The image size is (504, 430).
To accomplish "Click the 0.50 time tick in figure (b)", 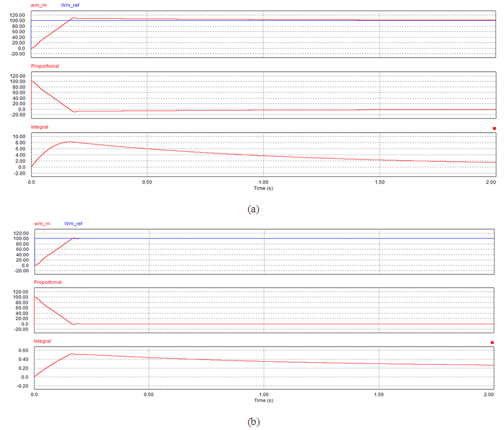I will [148, 395].
